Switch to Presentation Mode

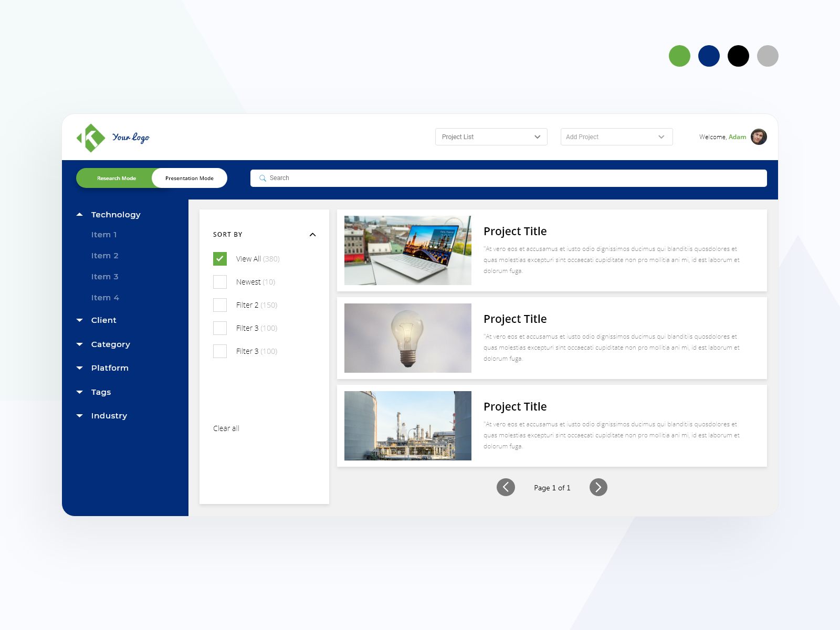click(189, 178)
